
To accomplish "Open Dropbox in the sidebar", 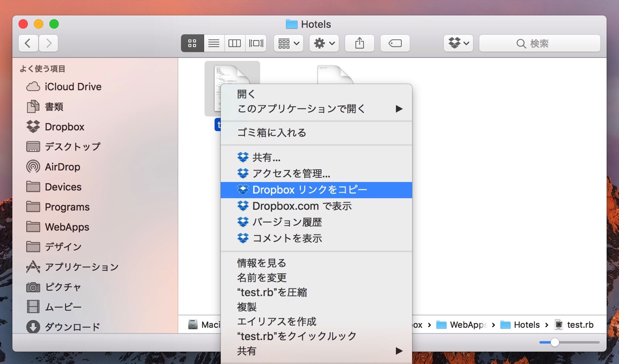I will [55, 127].
